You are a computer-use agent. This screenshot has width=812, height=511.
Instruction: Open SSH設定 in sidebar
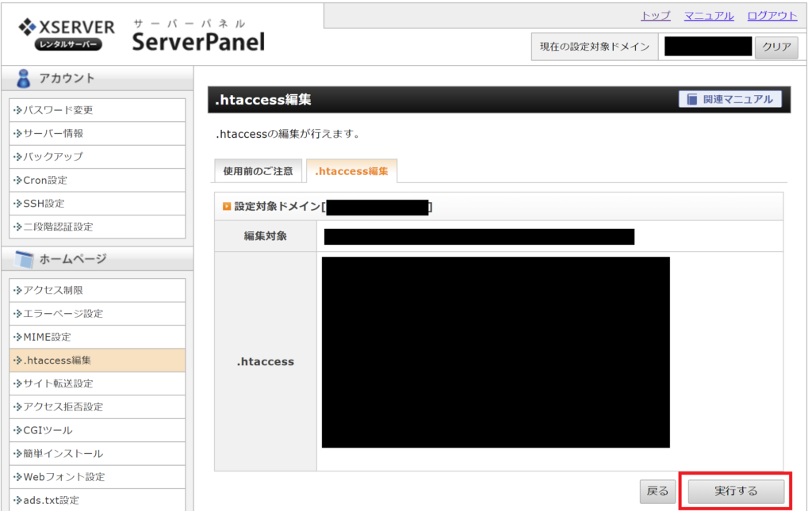pos(98,204)
